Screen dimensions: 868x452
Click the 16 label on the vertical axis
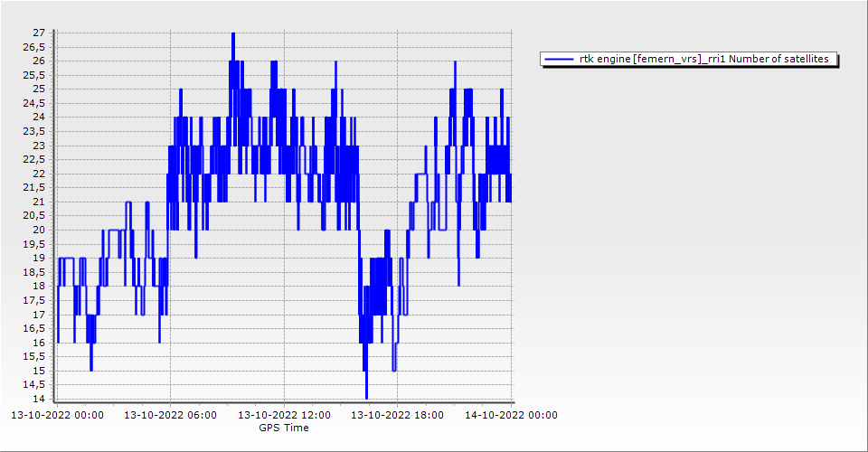click(39, 344)
